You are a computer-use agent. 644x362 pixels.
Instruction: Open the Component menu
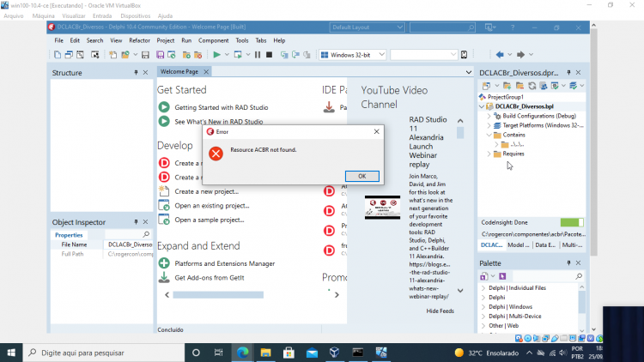click(213, 40)
